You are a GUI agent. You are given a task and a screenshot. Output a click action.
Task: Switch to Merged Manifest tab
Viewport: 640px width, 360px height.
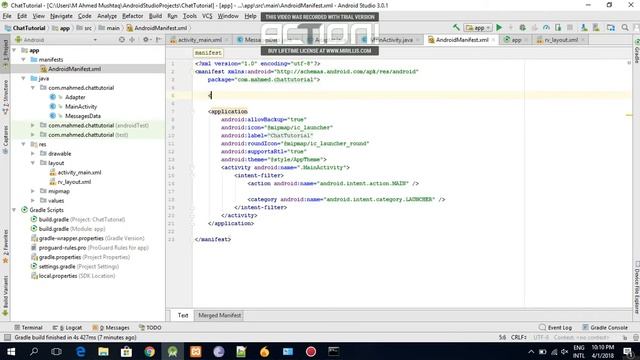(220, 315)
